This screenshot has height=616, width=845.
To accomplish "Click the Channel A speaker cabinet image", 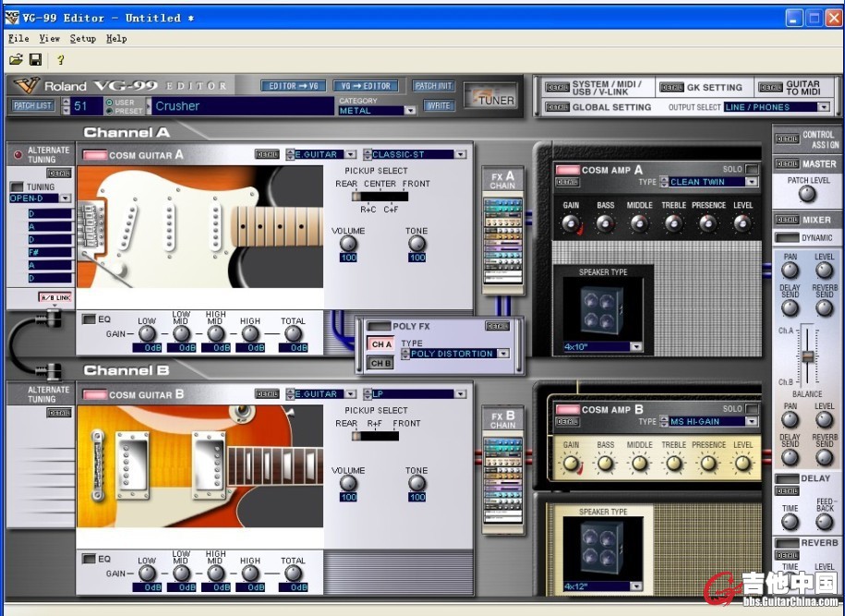I will 601,308.
